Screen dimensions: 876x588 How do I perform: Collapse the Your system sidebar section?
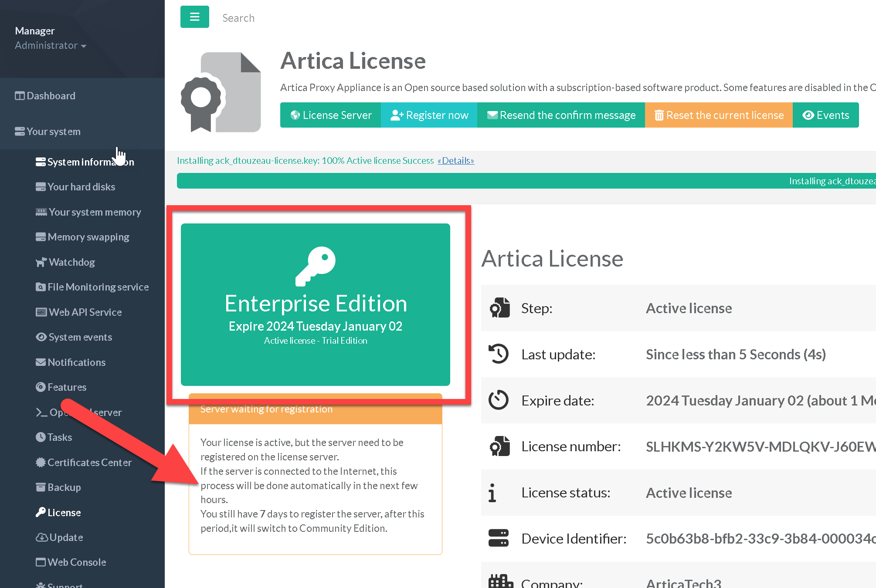[54, 132]
